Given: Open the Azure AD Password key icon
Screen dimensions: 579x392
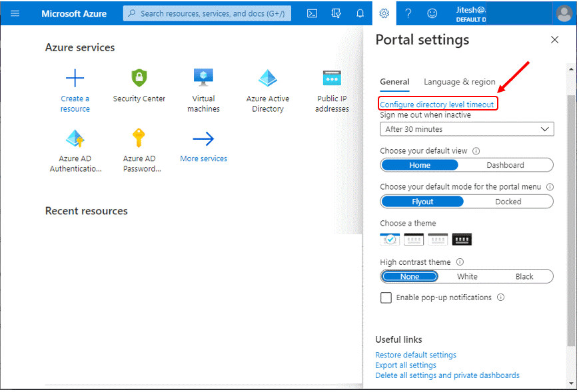Looking at the screenshot, I should coord(139,138).
